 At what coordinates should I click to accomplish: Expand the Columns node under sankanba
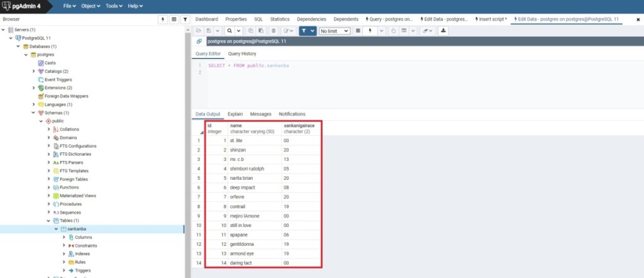pos(64,237)
